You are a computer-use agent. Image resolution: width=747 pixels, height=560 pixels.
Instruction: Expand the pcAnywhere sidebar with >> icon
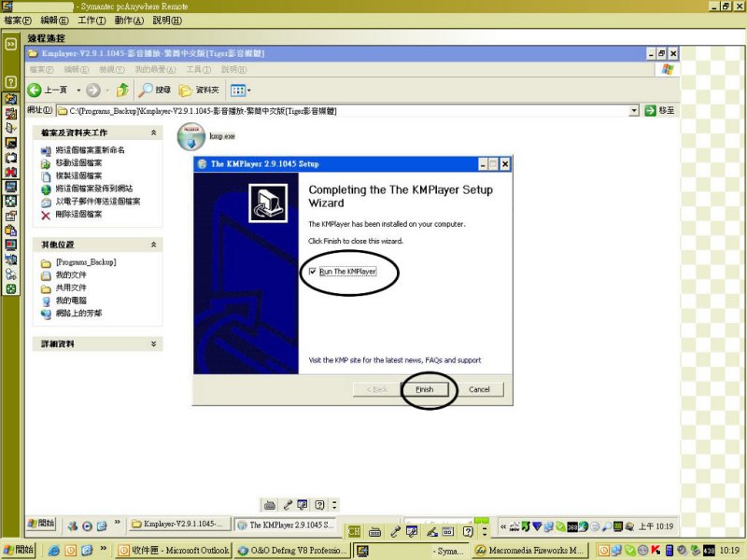[x=10, y=44]
